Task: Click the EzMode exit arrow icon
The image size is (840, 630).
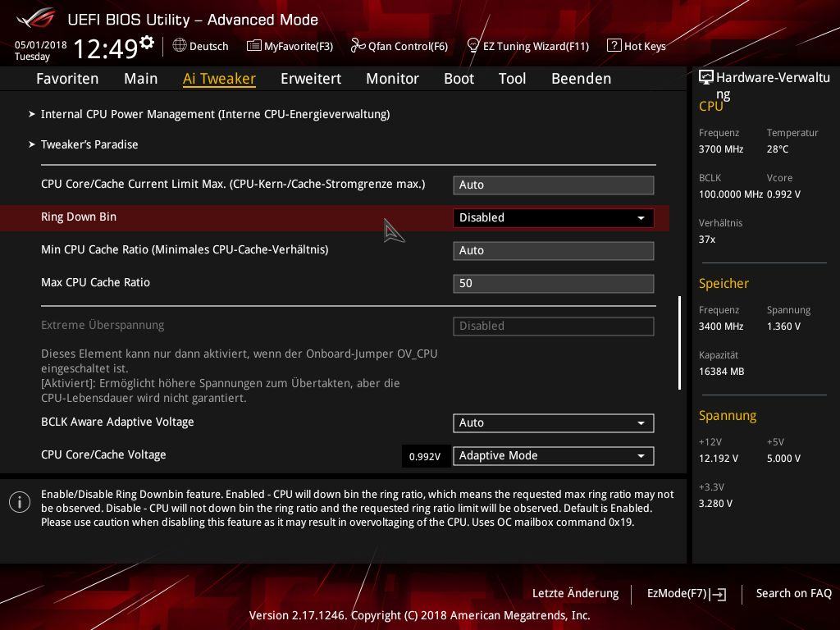Action: (718, 594)
